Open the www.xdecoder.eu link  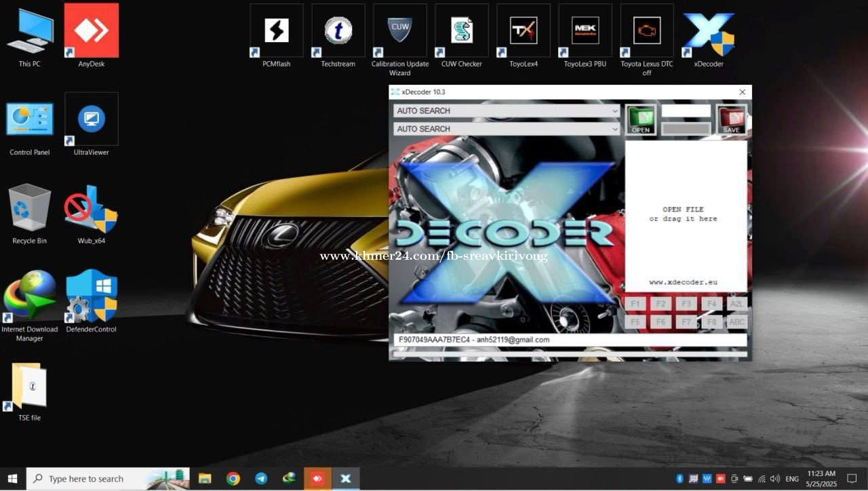point(683,282)
